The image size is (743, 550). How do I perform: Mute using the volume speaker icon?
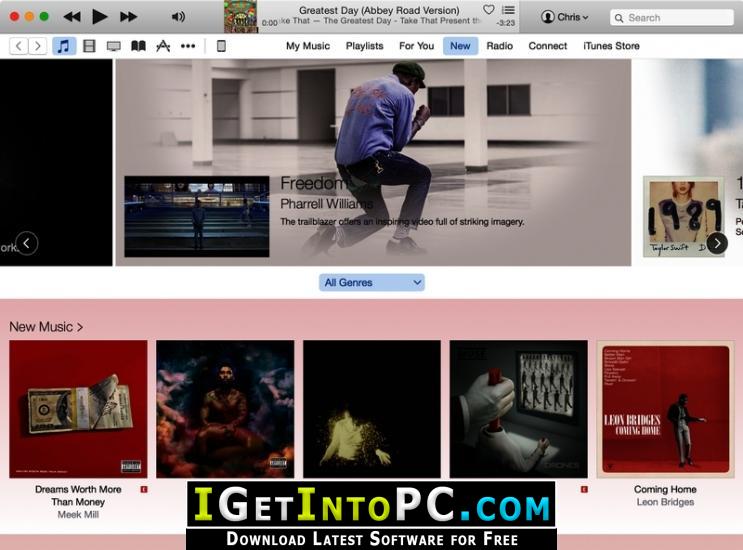(178, 17)
